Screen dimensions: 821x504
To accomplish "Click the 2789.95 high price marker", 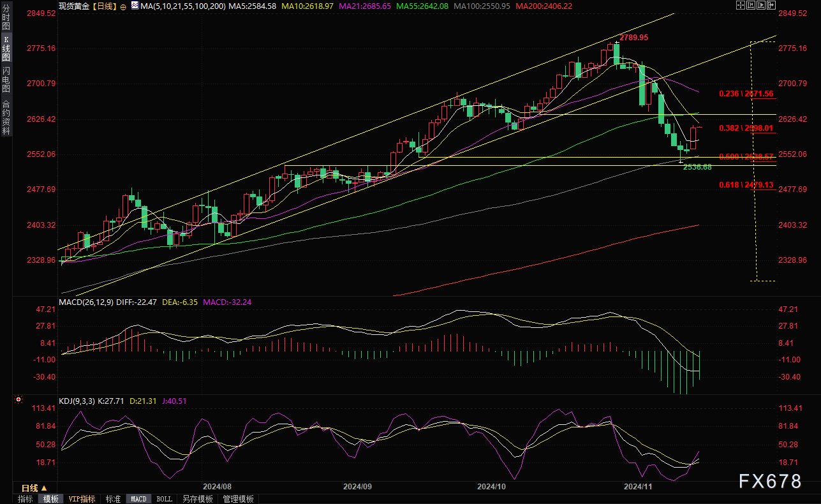I will (633, 38).
